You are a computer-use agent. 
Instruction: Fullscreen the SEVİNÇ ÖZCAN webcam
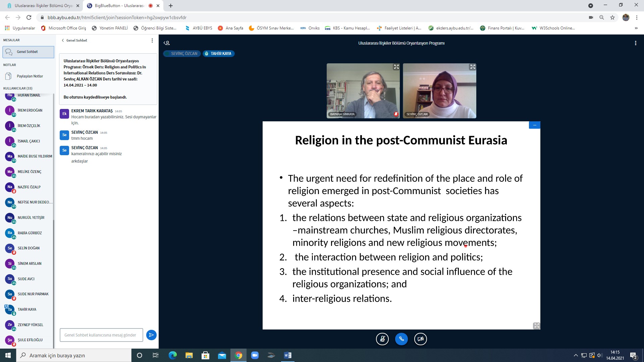[472, 67]
